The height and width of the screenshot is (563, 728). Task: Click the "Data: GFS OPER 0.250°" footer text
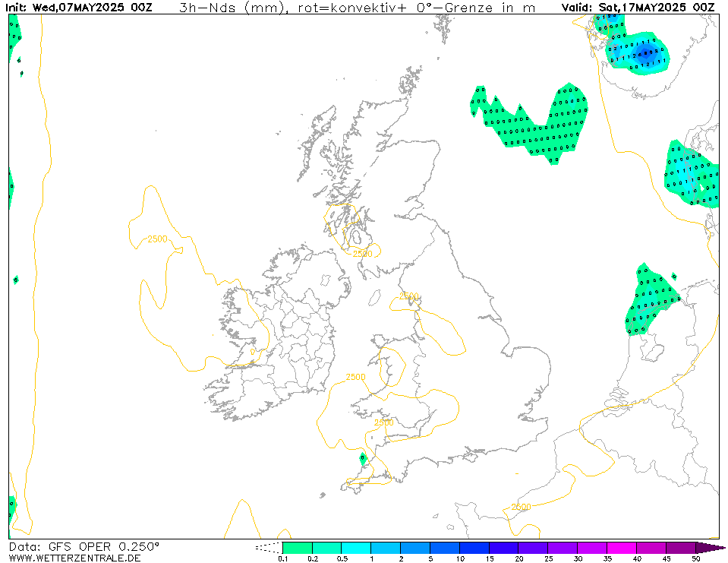point(84,547)
